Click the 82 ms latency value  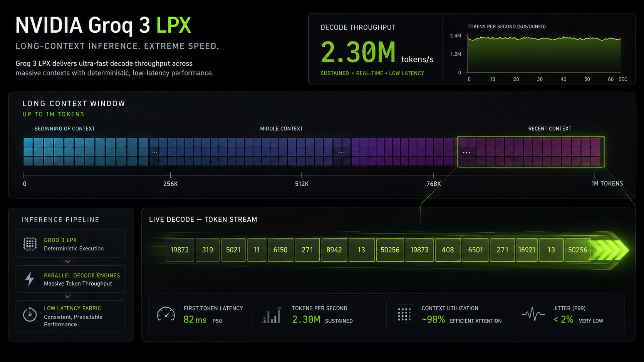pos(195,320)
